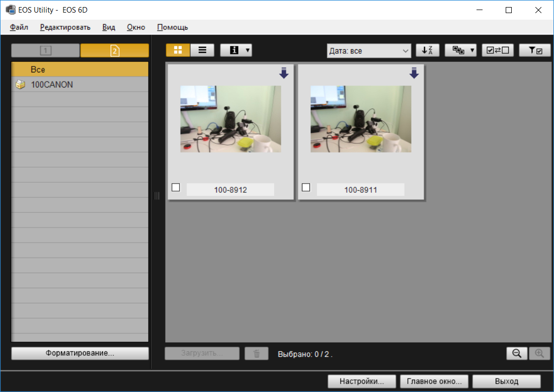Zoom out thumbnails with magnifier
The height and width of the screenshot is (392, 554).
[517, 353]
